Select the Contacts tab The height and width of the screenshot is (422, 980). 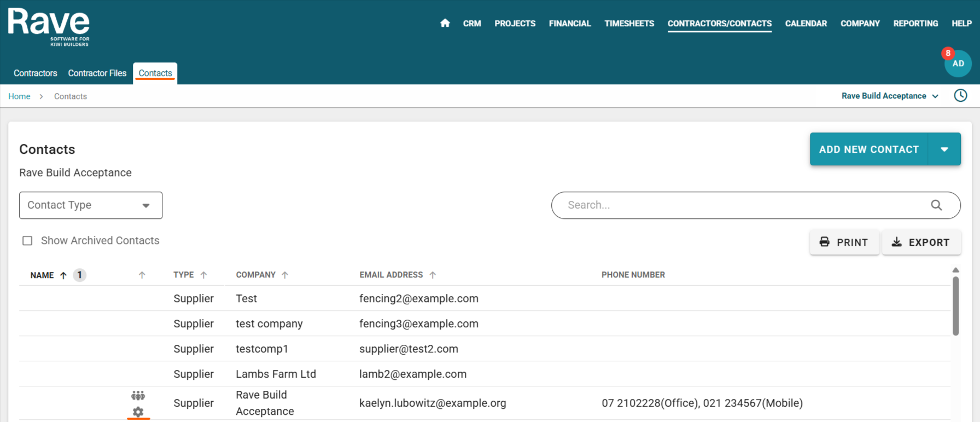click(x=155, y=73)
